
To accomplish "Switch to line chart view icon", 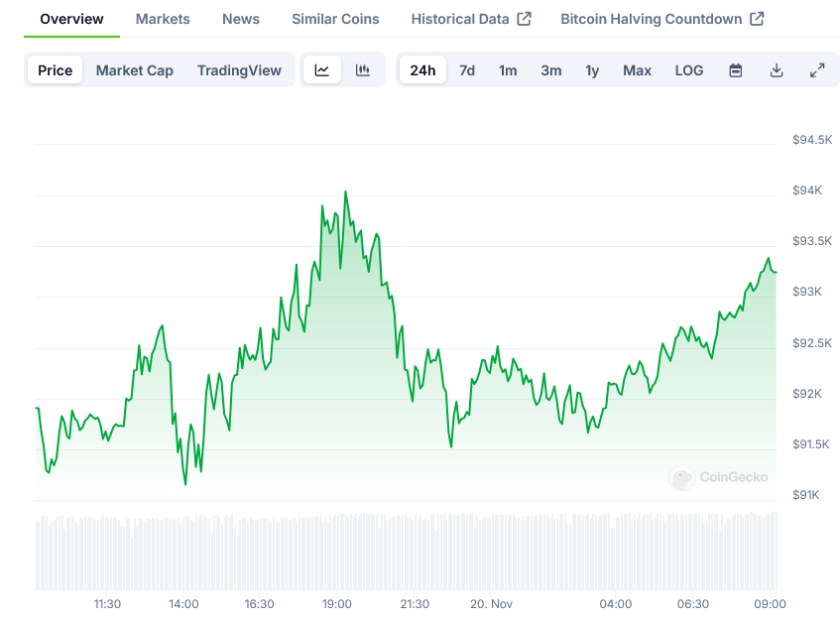I will point(322,70).
